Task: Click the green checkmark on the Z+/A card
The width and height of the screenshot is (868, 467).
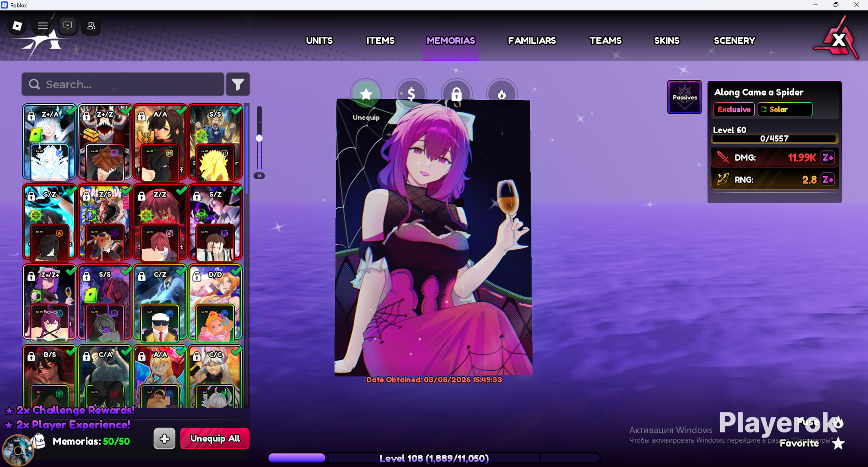Action: 71,111
